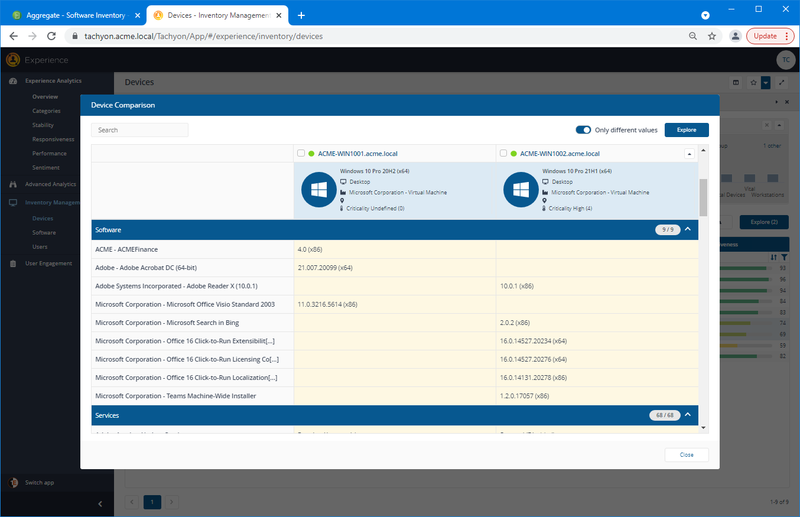Image resolution: width=800 pixels, height=517 pixels.
Task: Reload the current page
Action: click(52, 36)
